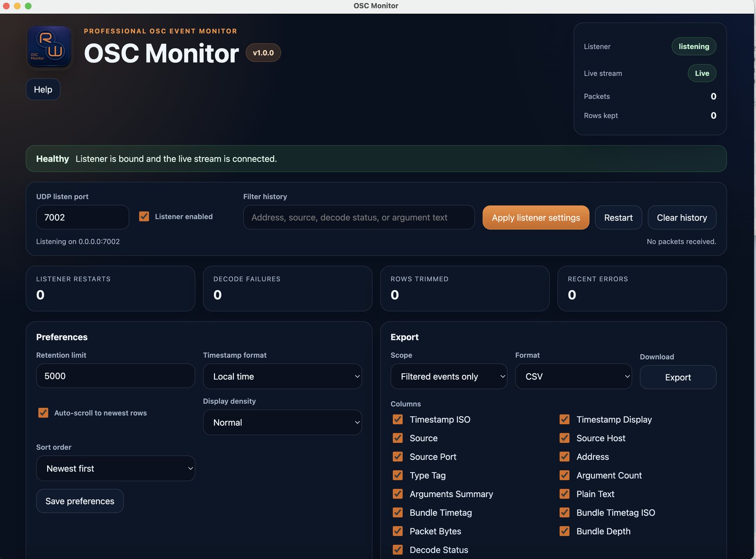Toggle the Source column checkbox

398,438
